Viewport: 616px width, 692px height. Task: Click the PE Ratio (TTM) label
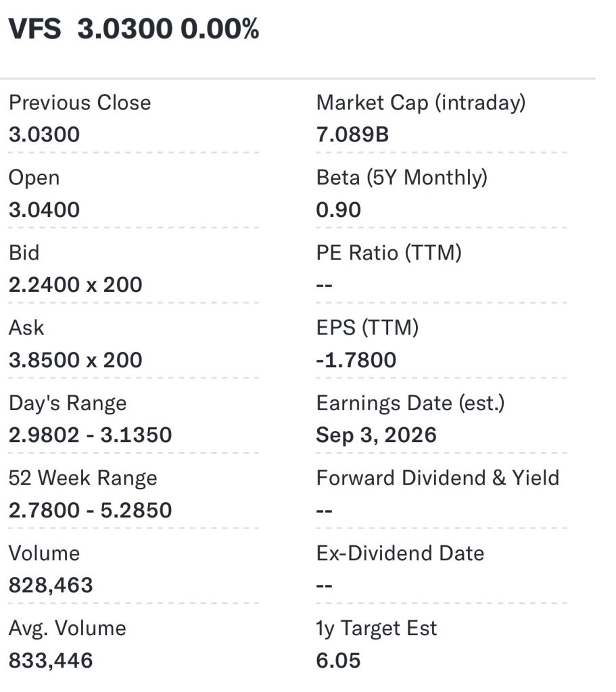pyautogui.click(x=389, y=253)
